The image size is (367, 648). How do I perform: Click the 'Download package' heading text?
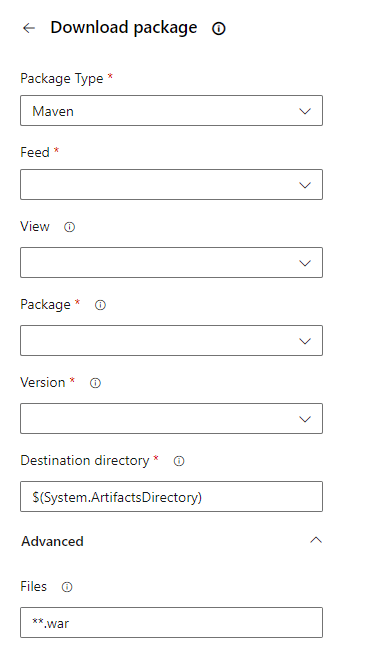(124, 28)
